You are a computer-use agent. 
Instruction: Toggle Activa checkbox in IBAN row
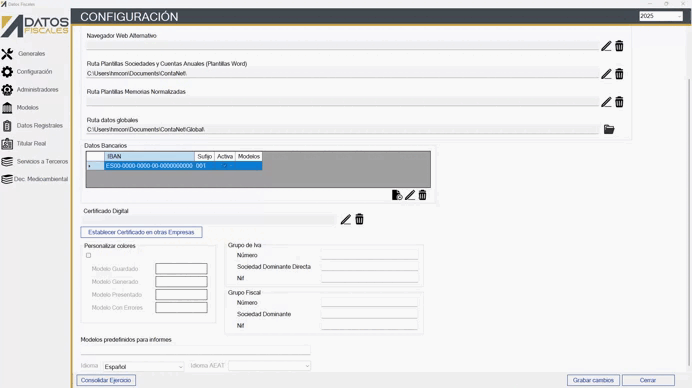coord(225,166)
